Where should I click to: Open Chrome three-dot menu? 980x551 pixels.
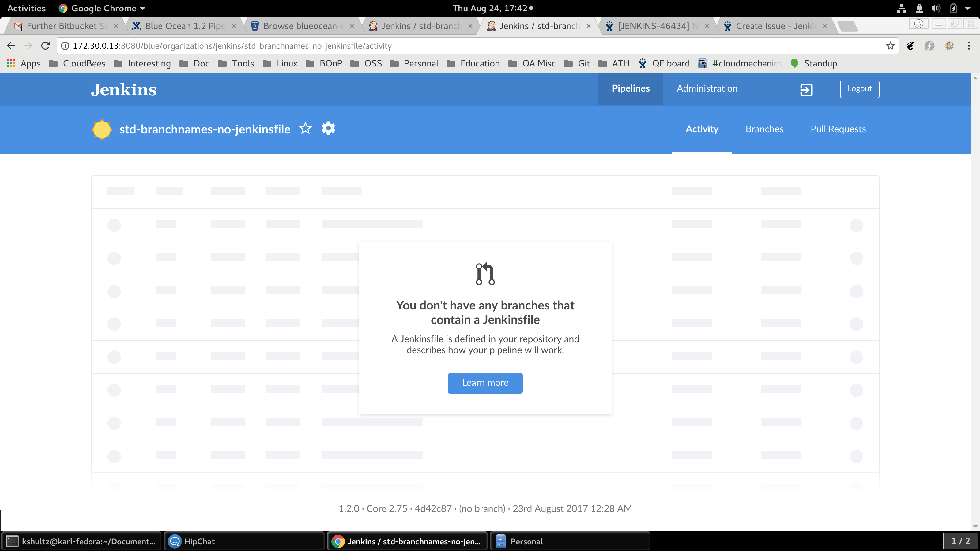(x=969, y=46)
